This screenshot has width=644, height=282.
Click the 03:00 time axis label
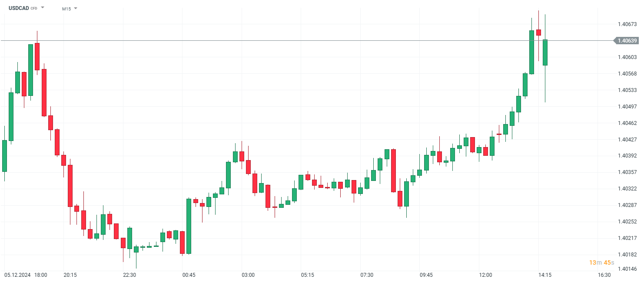pos(248,275)
